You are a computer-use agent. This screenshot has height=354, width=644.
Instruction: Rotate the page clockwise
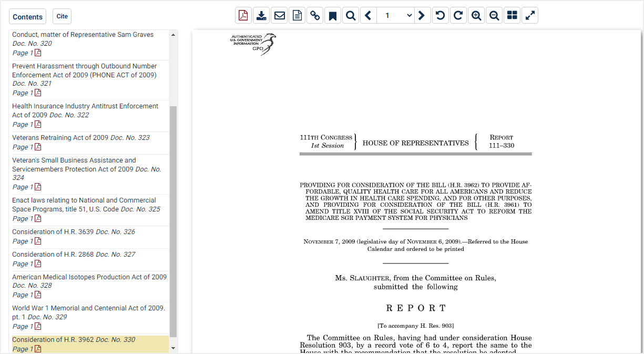click(x=458, y=15)
